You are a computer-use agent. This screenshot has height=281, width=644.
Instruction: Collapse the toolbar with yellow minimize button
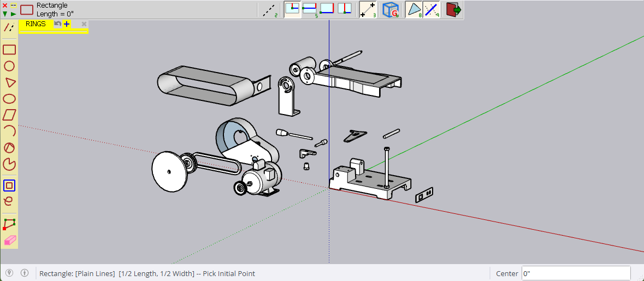13,5
